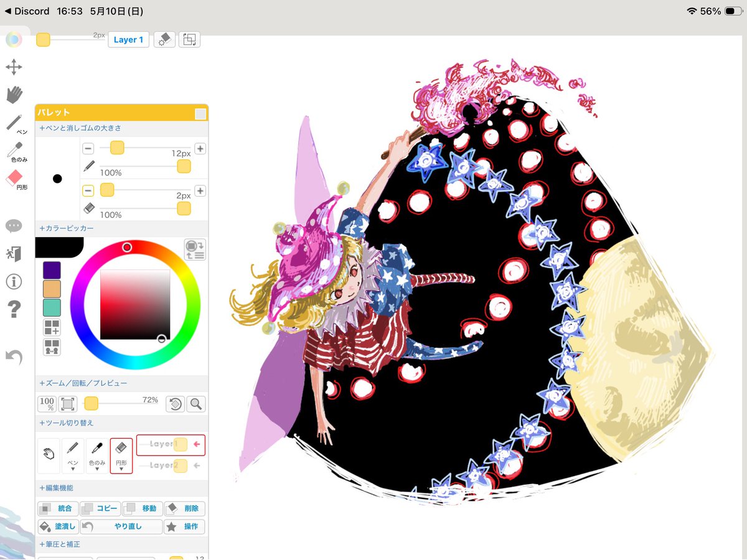Click the 塗潰し fill button
This screenshot has height=560, width=747.
click(x=59, y=526)
